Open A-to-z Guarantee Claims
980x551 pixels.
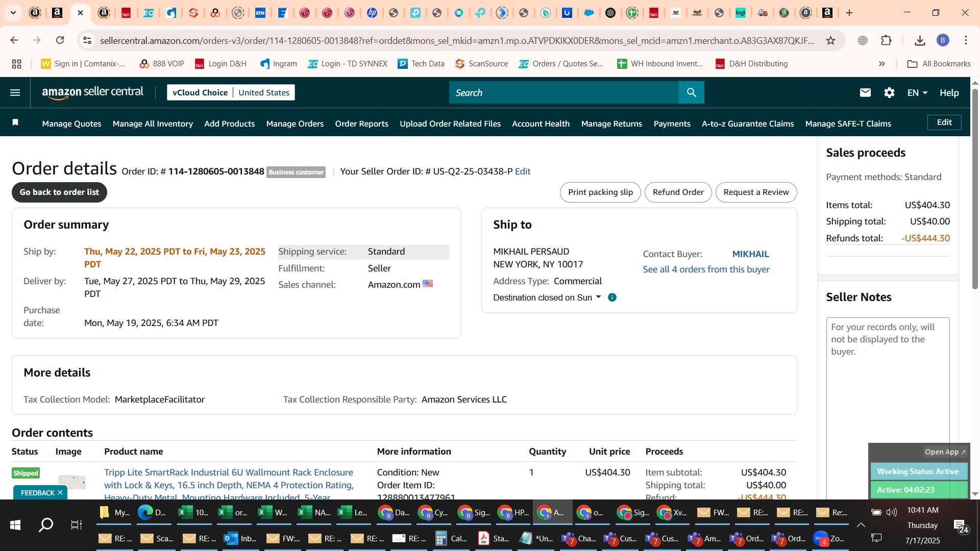click(748, 123)
